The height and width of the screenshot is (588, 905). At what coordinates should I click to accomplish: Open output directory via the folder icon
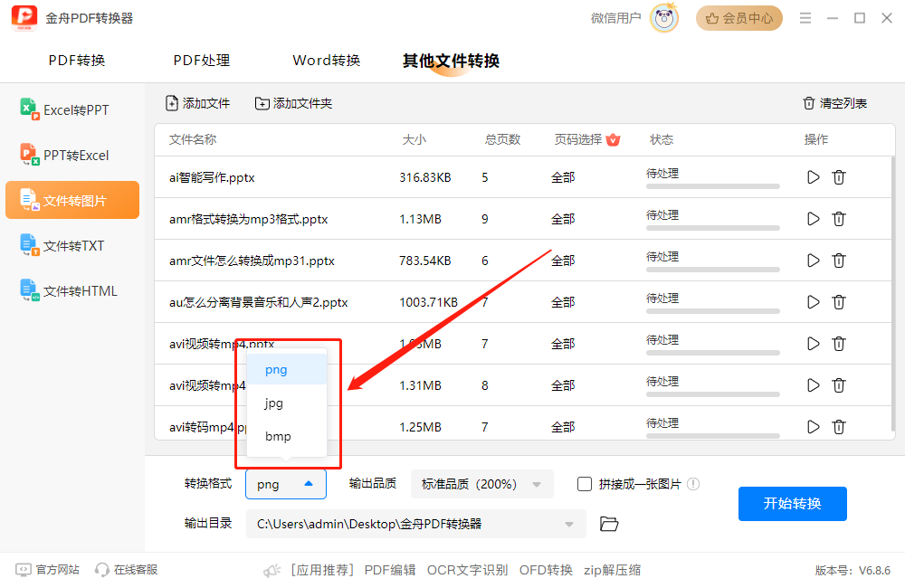[608, 523]
